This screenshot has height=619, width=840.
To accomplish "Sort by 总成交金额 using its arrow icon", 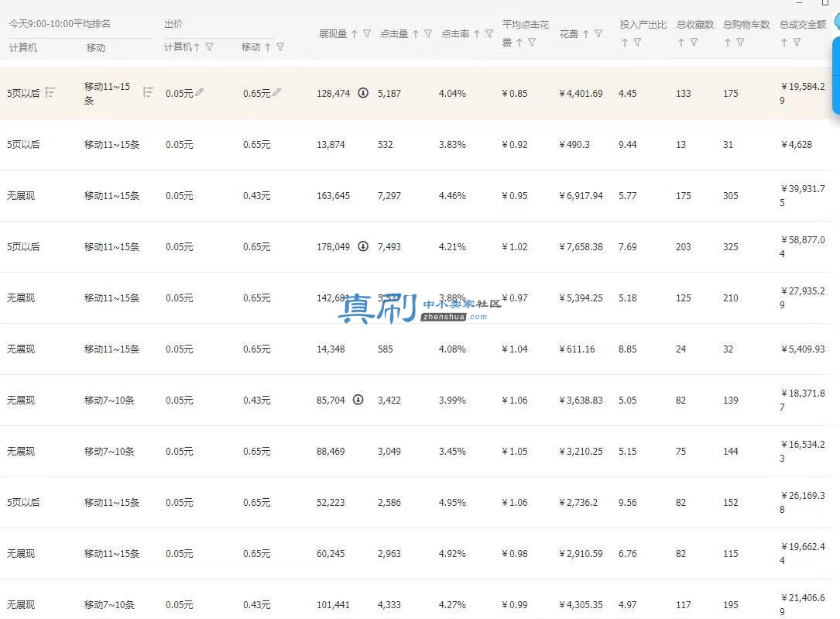I will pos(784,43).
